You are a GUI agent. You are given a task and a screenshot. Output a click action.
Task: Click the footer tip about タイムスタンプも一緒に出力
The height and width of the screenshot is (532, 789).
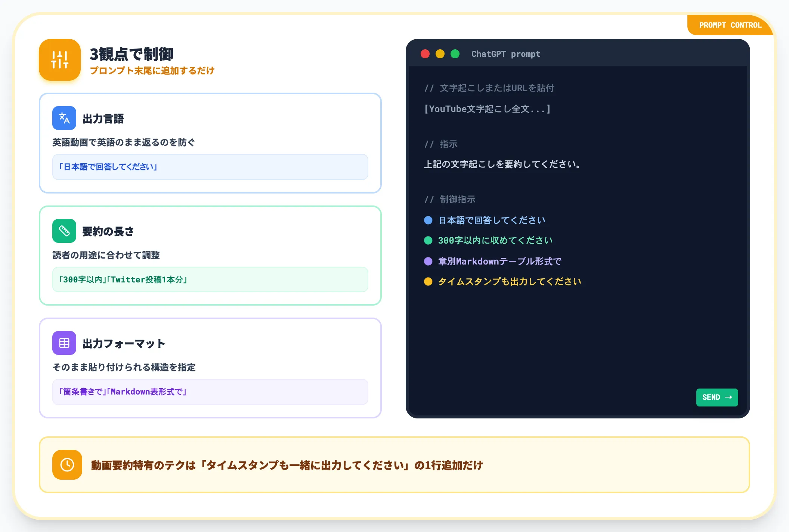coord(287,465)
